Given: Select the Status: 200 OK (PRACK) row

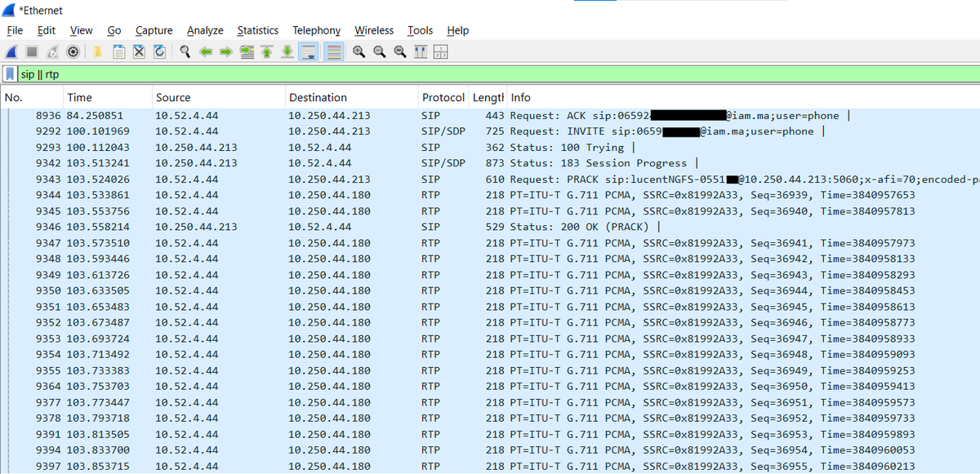Looking at the screenshot, I should pyautogui.click(x=490, y=227).
